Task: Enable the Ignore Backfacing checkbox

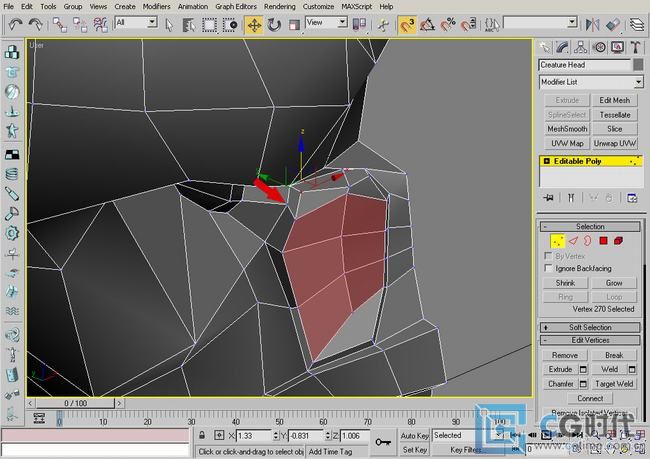Action: point(548,268)
